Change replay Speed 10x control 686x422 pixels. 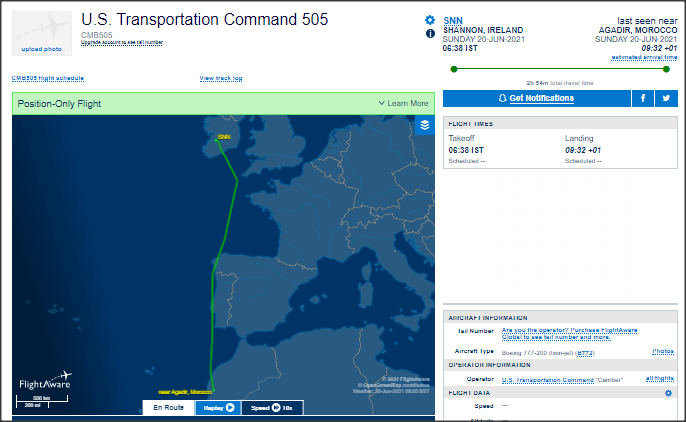(x=270, y=408)
